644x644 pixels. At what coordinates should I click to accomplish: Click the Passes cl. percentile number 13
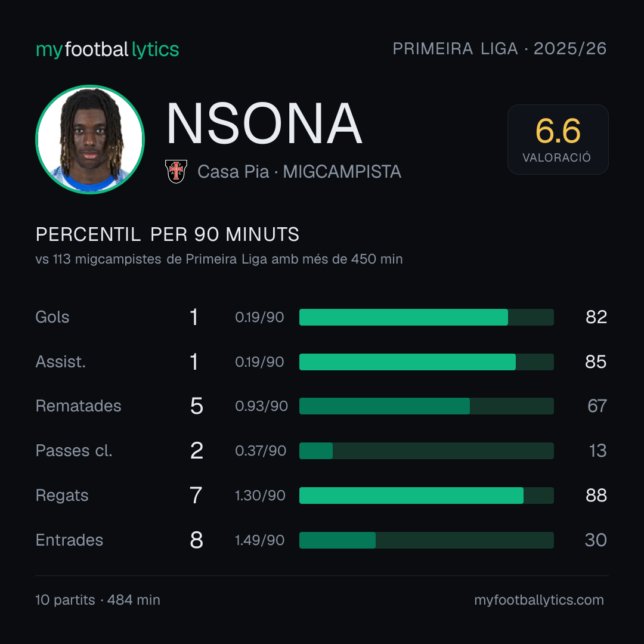[x=597, y=451]
